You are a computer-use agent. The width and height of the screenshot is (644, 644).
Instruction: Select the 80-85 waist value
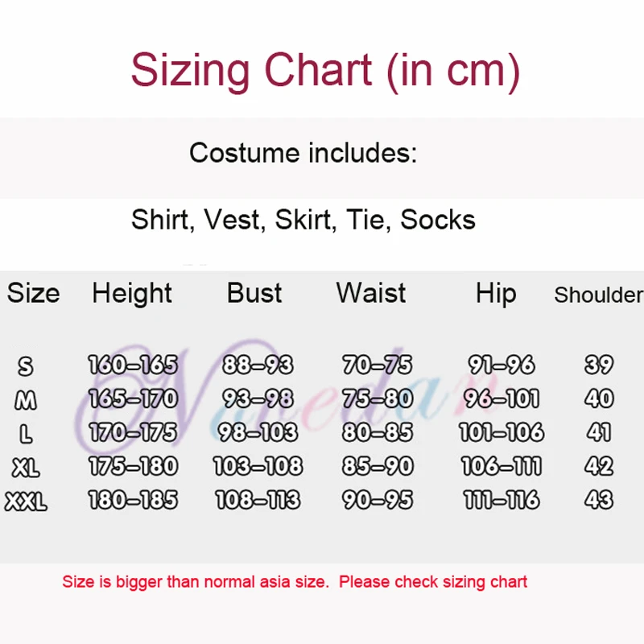coord(378,432)
